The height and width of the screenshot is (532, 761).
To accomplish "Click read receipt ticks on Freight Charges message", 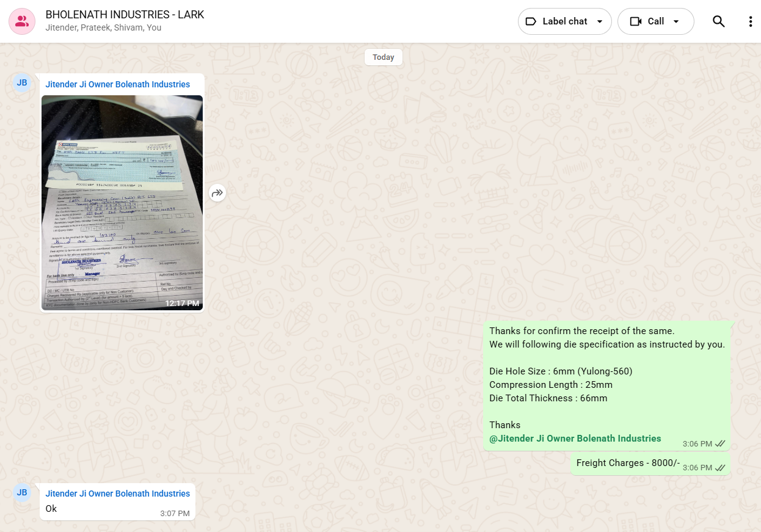I will 720,467.
